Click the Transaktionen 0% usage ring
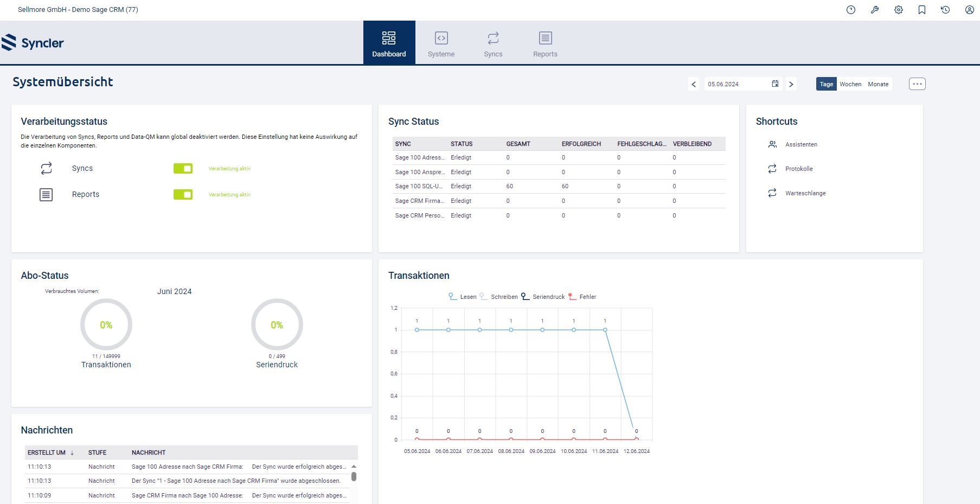This screenshot has height=504, width=980. pos(106,324)
